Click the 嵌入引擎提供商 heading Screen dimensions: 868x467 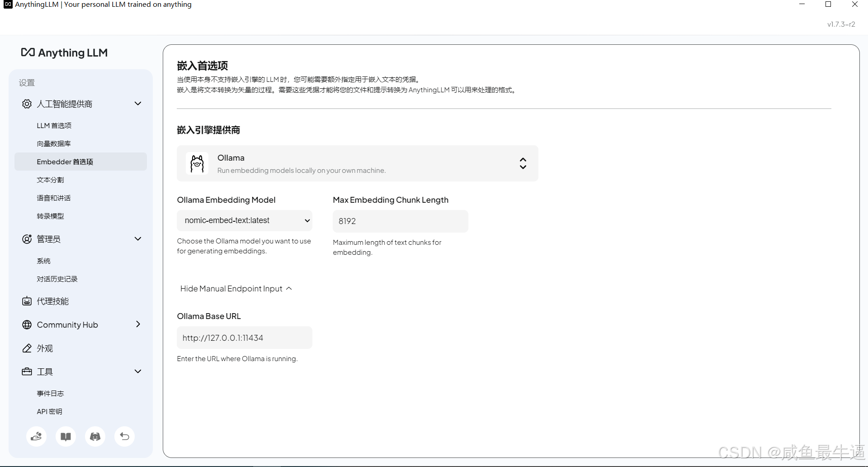click(x=208, y=130)
